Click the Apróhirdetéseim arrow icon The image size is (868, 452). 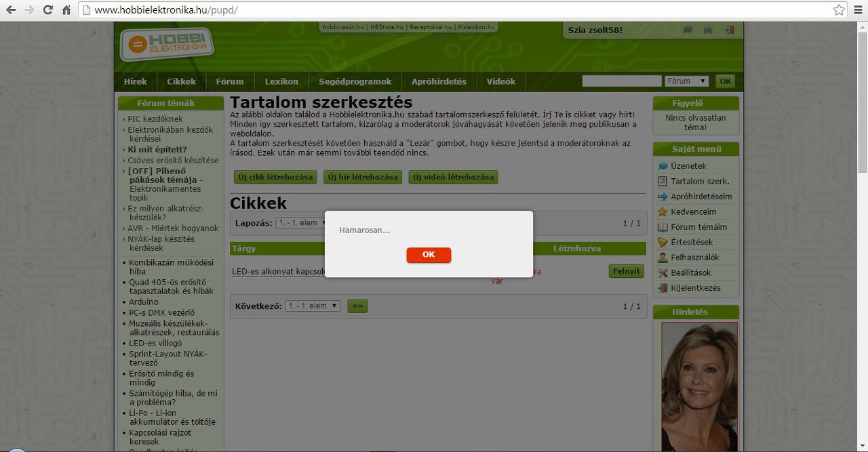663,197
